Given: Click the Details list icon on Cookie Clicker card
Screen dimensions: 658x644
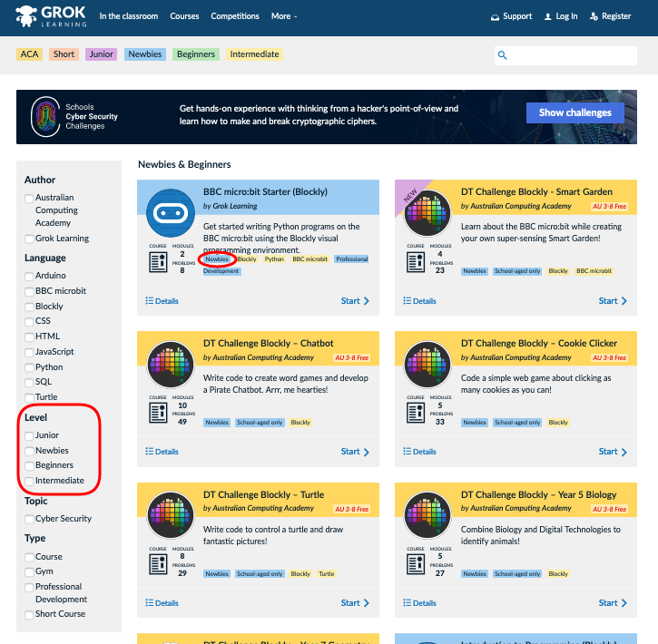Looking at the screenshot, I should pyautogui.click(x=408, y=451).
